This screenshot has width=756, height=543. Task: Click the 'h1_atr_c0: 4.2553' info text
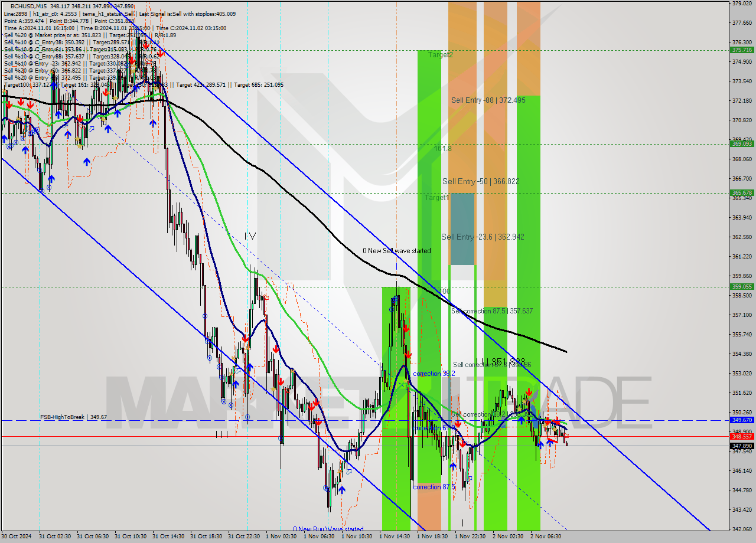point(54,14)
